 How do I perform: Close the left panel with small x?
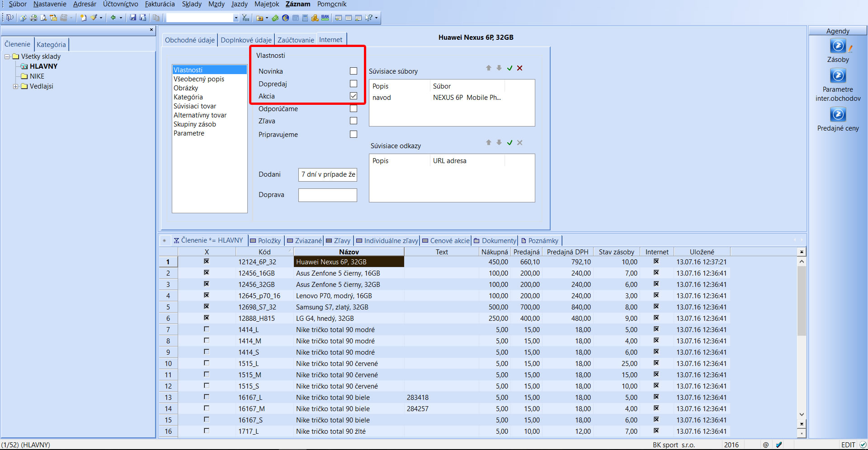151,30
